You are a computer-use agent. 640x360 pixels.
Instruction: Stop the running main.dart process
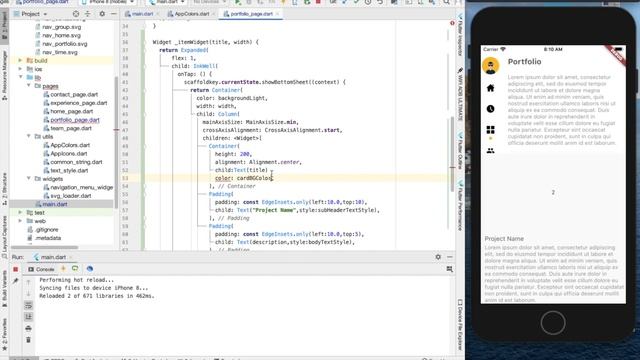pyautogui.click(x=16, y=269)
